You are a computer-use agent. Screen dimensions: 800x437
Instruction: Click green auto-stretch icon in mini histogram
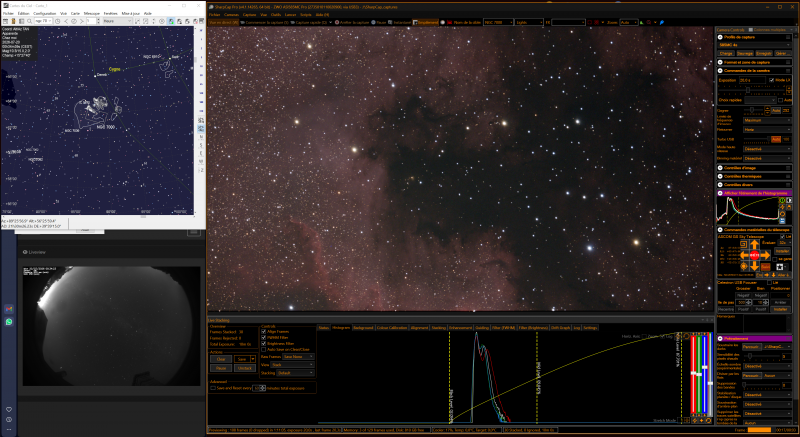click(782, 200)
